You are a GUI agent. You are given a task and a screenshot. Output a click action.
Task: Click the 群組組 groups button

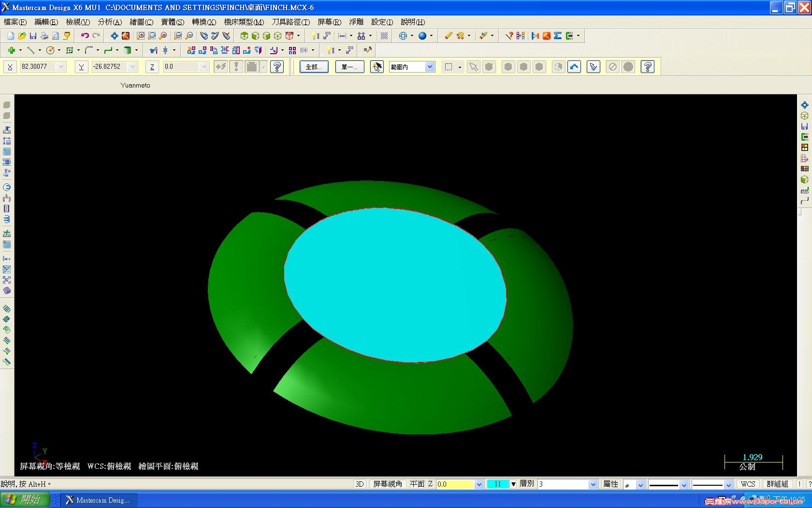(777, 484)
